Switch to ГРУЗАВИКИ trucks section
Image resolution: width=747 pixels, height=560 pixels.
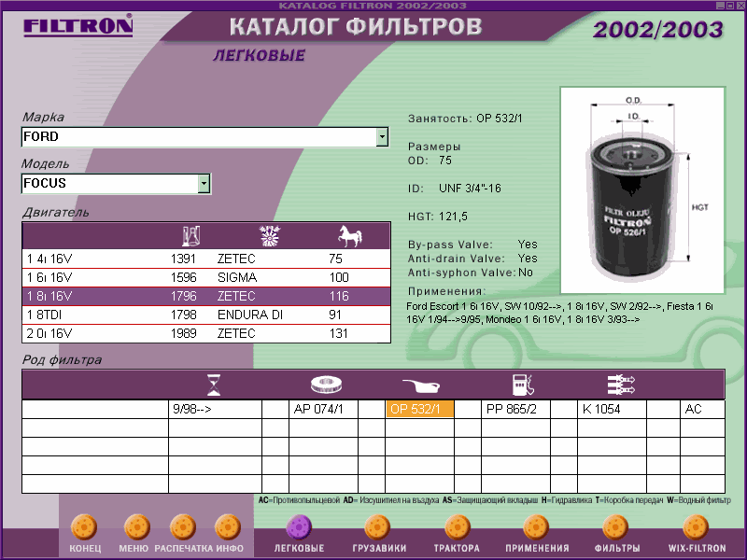coord(377,527)
